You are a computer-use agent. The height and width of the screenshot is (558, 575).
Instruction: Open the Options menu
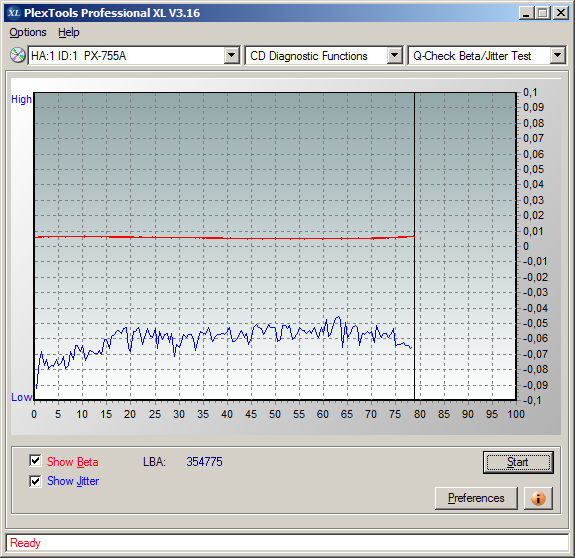point(28,32)
